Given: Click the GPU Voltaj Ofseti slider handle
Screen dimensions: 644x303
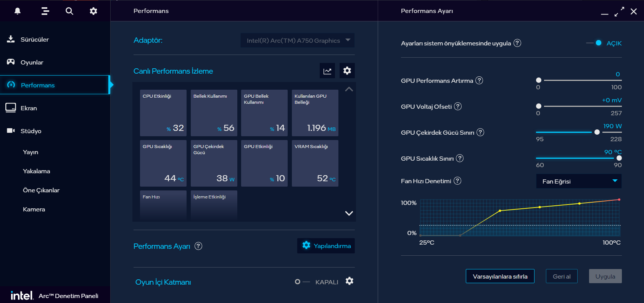Looking at the screenshot, I should pyautogui.click(x=539, y=106).
